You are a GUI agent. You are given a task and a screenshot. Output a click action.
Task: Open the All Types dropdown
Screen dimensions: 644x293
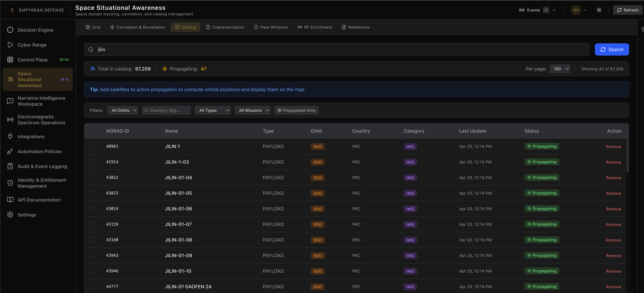[x=213, y=110]
